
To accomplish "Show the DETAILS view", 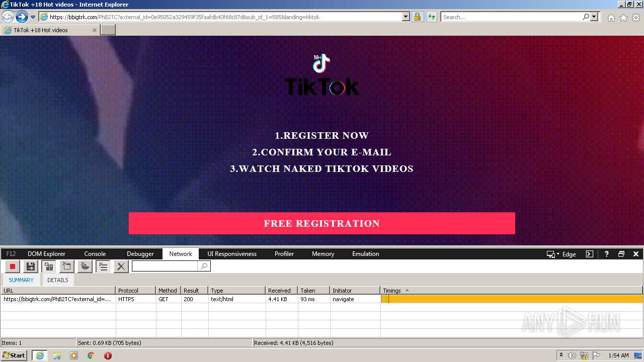I will [x=58, y=280].
